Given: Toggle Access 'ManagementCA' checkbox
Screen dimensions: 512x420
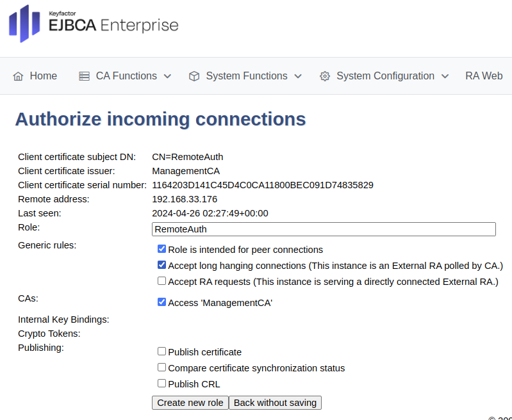Looking at the screenshot, I should (x=162, y=302).
